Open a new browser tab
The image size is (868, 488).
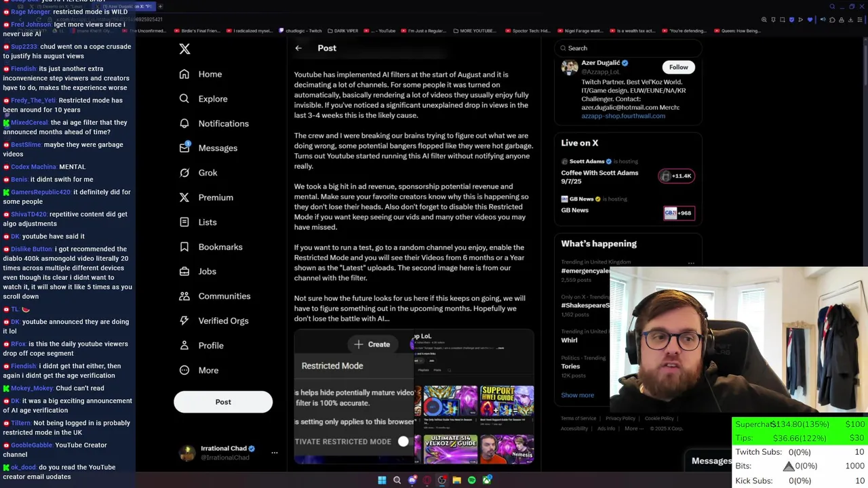160,6
